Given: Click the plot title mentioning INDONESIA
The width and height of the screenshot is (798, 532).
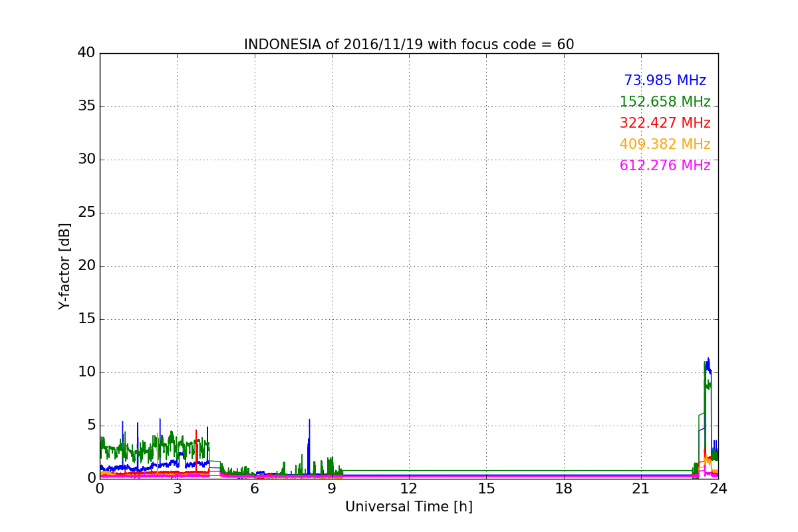Looking at the screenshot, I should (x=409, y=45).
